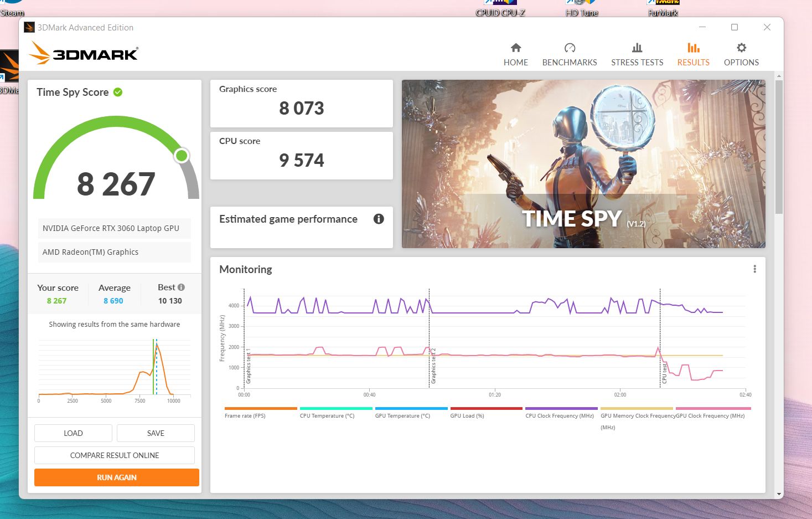Toggle the GPU Clock Frequency legend series
812x519 pixels.
(x=713, y=413)
